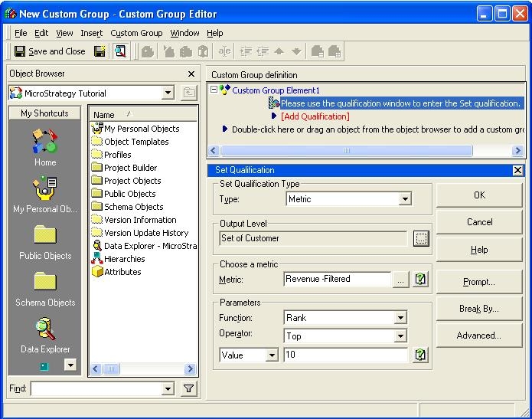532x419 pixels.
Task: Click the output level selection icon
Action: (421, 238)
